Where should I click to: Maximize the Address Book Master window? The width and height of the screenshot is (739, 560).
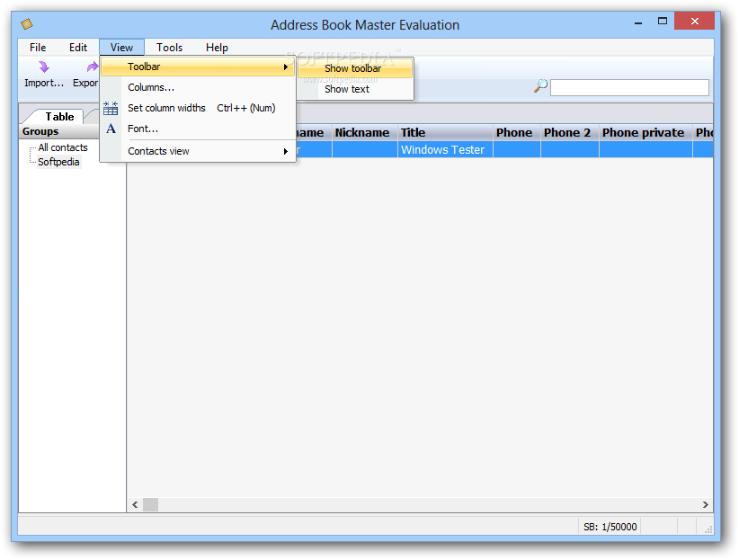point(663,22)
